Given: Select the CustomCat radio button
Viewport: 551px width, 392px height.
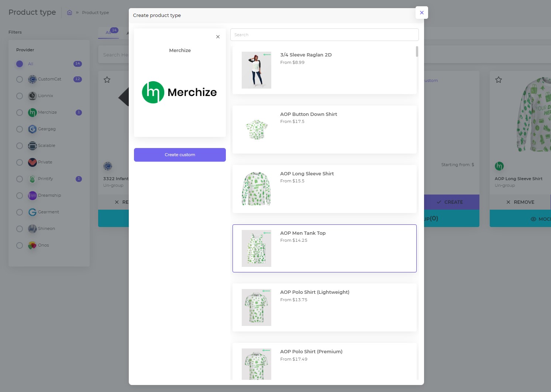Looking at the screenshot, I should coord(20,79).
